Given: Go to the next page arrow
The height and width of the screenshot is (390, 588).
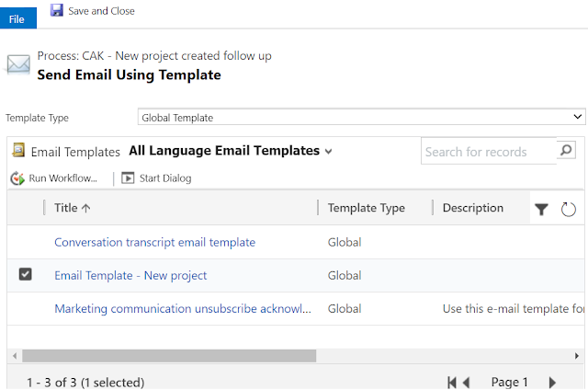Looking at the screenshot, I should point(552,382).
